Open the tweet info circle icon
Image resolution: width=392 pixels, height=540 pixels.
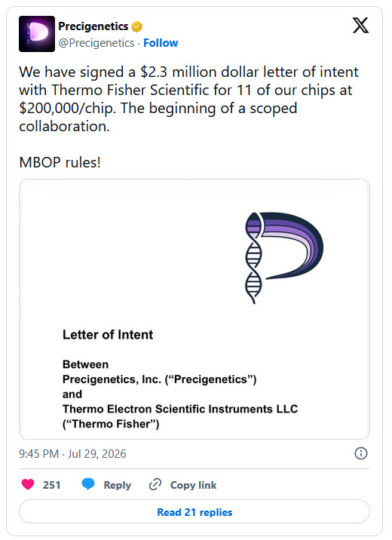point(360,453)
